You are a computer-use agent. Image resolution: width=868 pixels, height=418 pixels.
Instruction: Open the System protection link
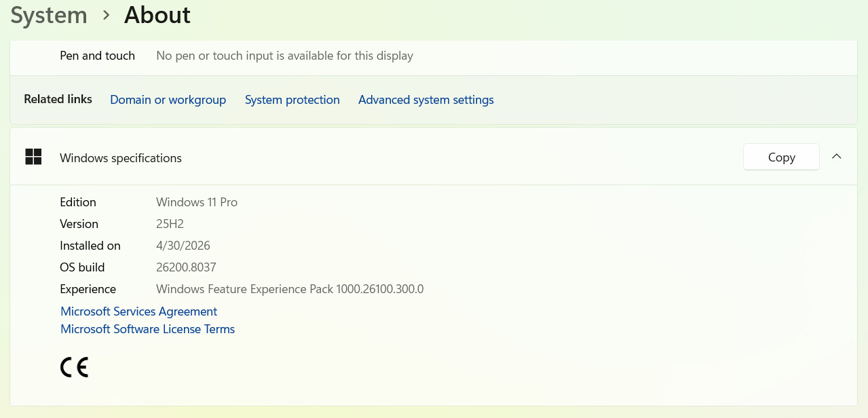tap(292, 100)
